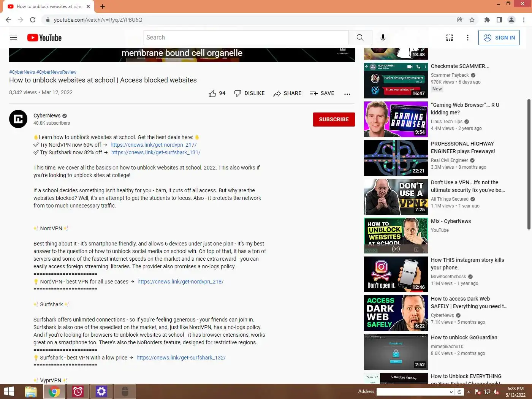Open Mix - CyberNews playlist thumbnail

pos(396,236)
